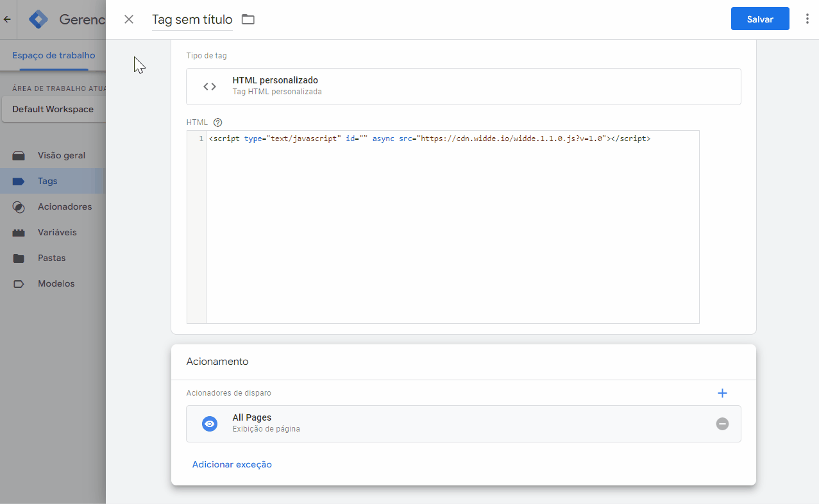Open the All Pages trigger row
This screenshot has width=819, height=504.
[463, 424]
